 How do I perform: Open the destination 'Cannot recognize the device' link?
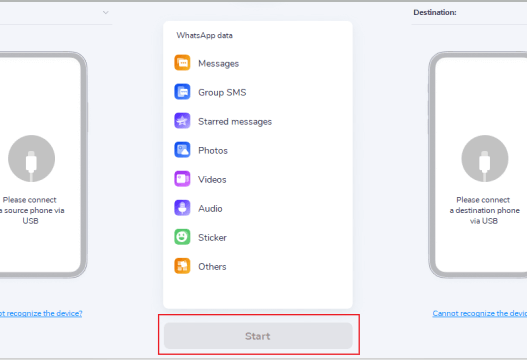coord(480,313)
